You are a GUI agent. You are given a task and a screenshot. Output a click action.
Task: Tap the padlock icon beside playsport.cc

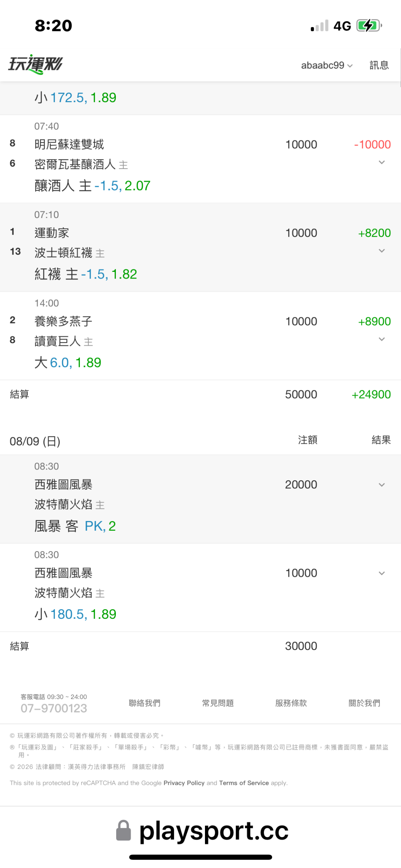click(124, 830)
